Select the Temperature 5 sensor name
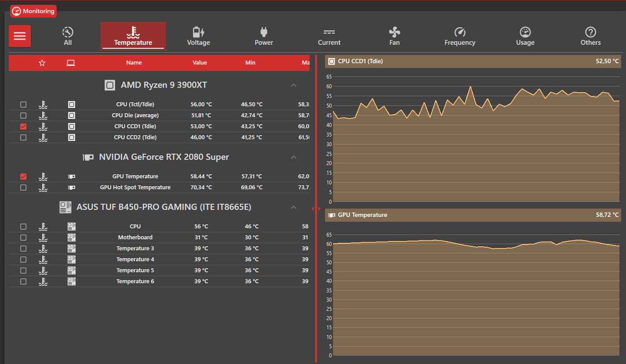This screenshot has height=364, width=626. (135, 270)
